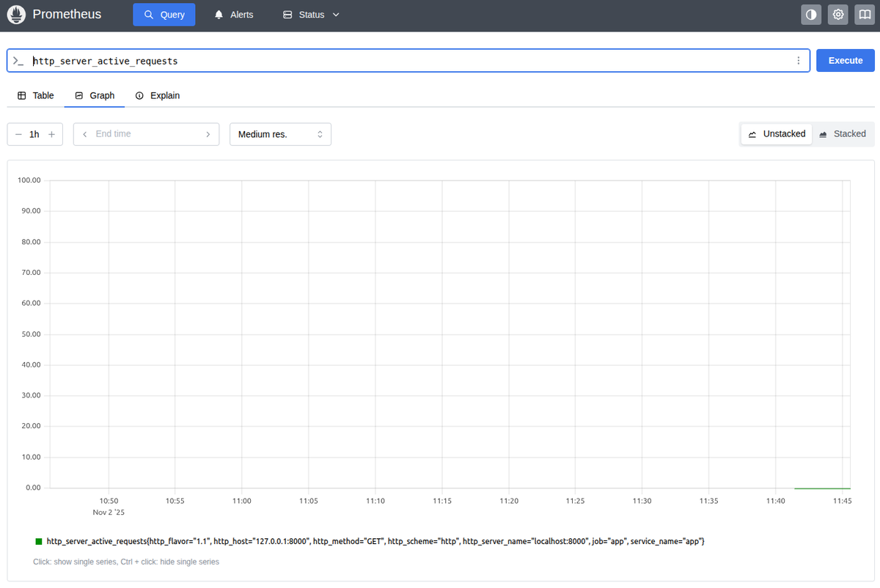The height and width of the screenshot is (588, 880).
Task: Click the 11:45 x-axis label
Action: 842,501
